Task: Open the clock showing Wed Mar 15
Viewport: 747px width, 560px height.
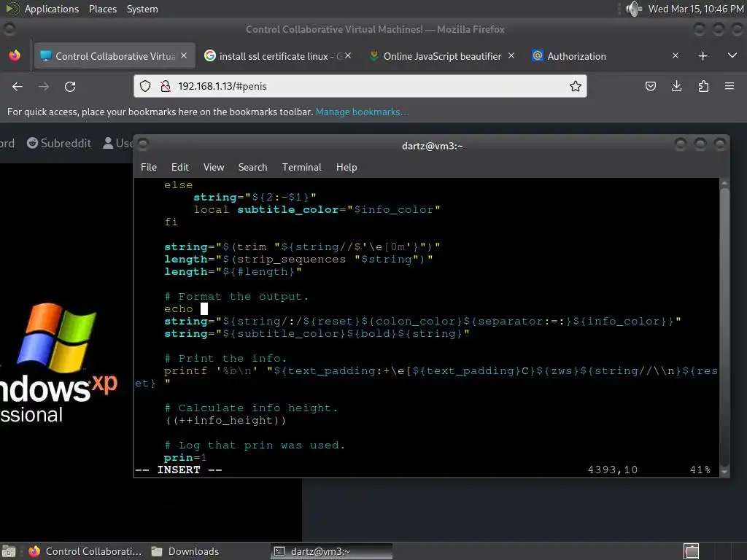Action: (695, 9)
